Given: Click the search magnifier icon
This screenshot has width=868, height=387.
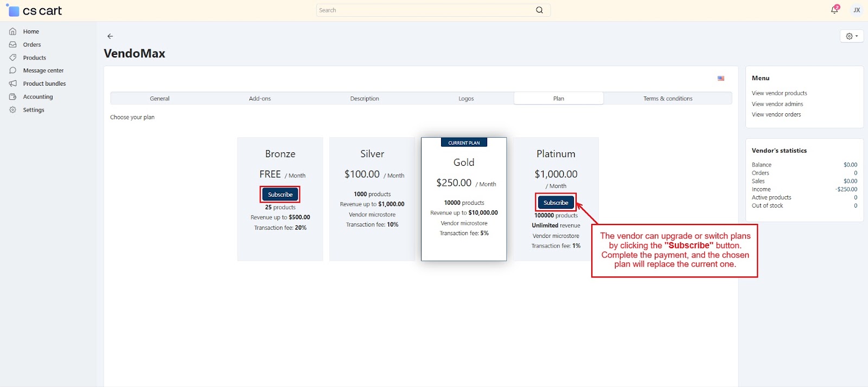Looking at the screenshot, I should (x=539, y=10).
